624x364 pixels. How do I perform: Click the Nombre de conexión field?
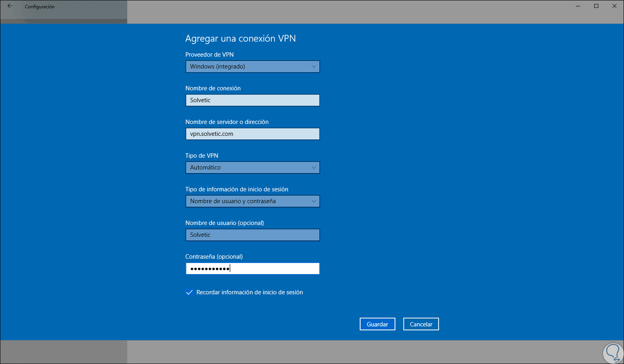pyautogui.click(x=253, y=100)
